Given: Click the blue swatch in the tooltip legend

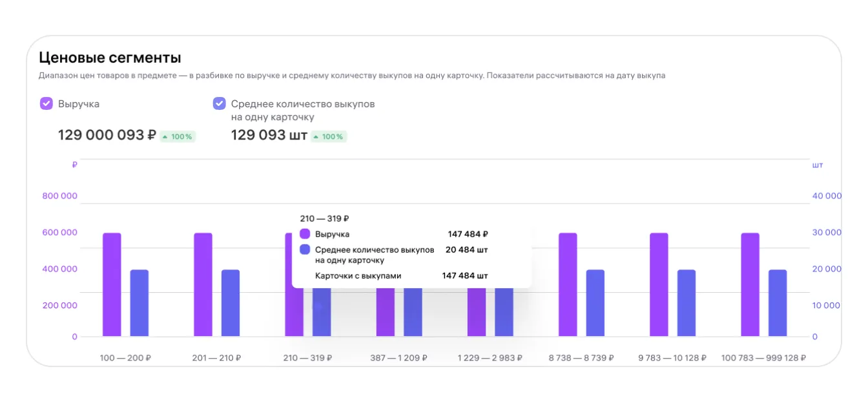Looking at the screenshot, I should 305,249.
